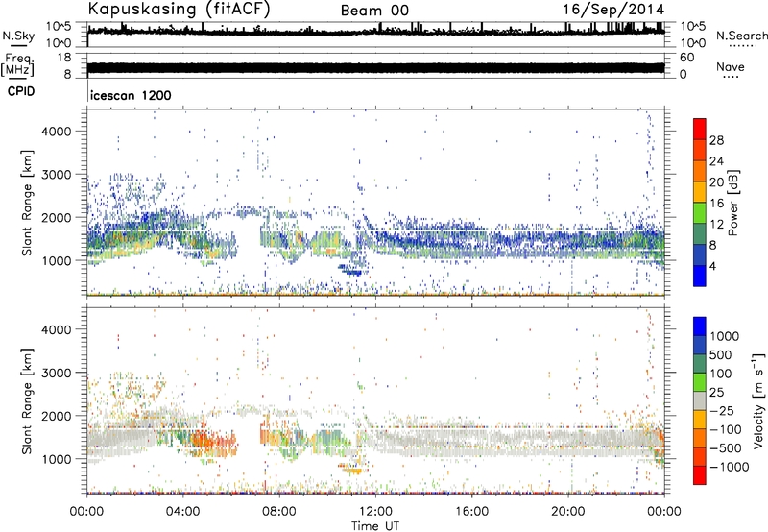
Task: Click the 16/Sep/2014 date label
Action: point(613,10)
